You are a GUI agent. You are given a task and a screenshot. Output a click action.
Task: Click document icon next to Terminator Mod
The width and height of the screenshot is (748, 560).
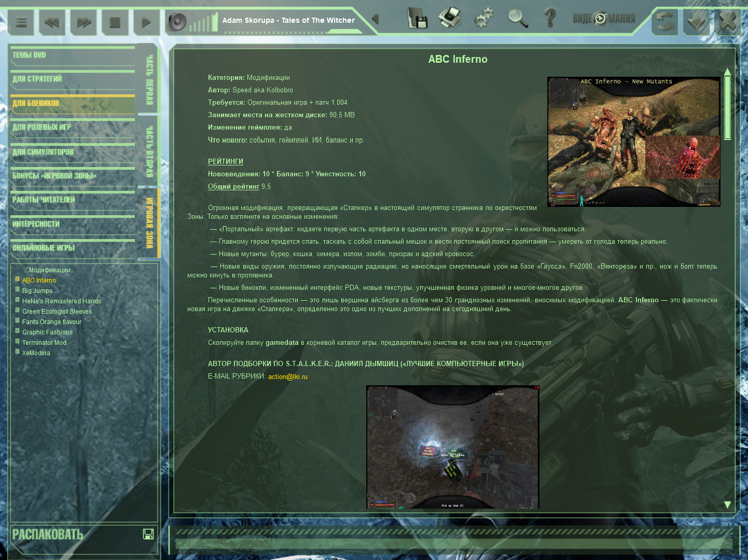click(17, 342)
